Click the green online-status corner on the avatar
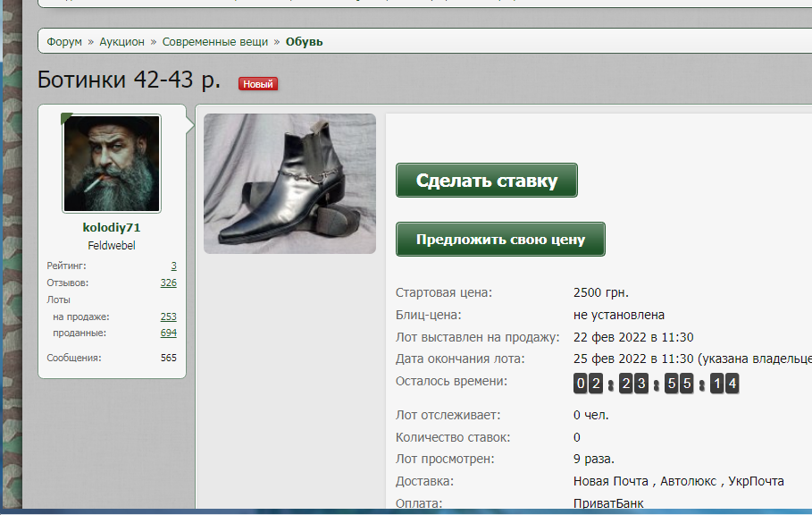This screenshot has width=812, height=515. pos(65,118)
